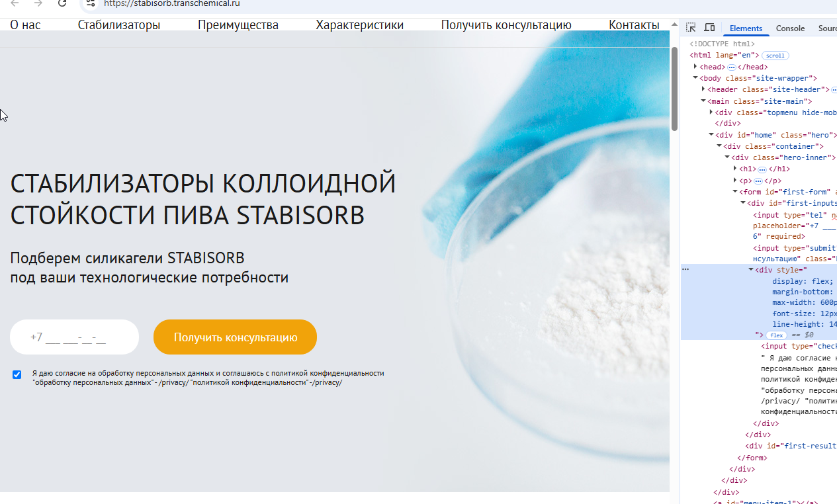Activate DevTools inspect element picker icon
The image size is (837, 504).
coord(691,28)
